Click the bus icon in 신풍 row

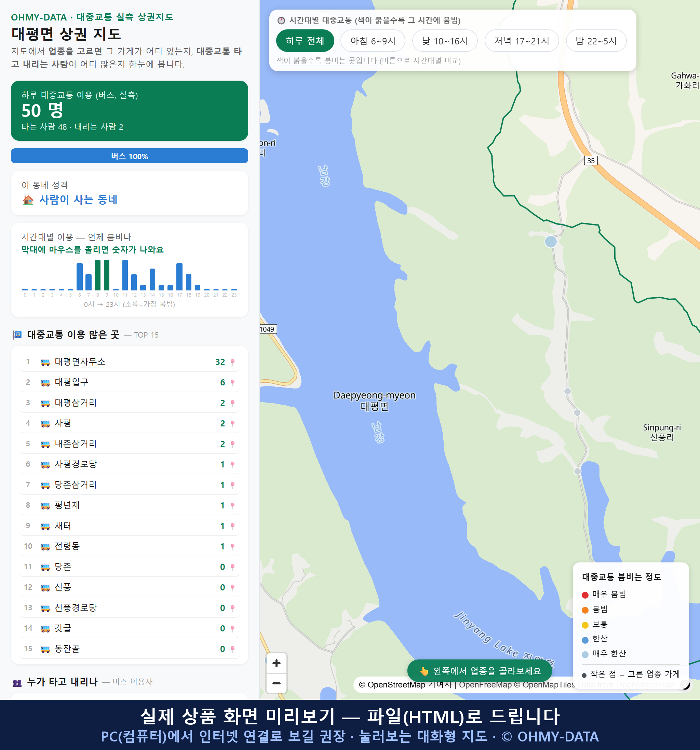pos(45,588)
